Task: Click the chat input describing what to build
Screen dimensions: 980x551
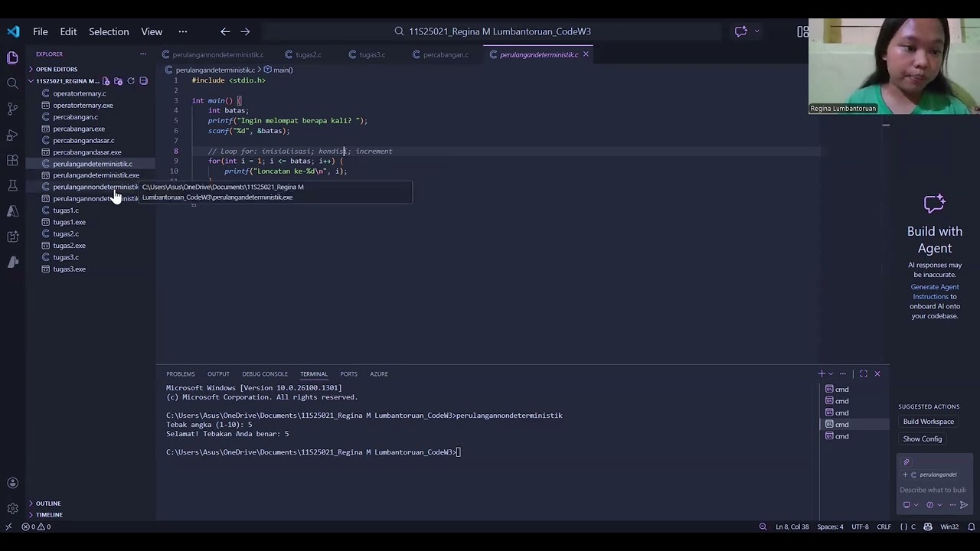Action: 933,490
